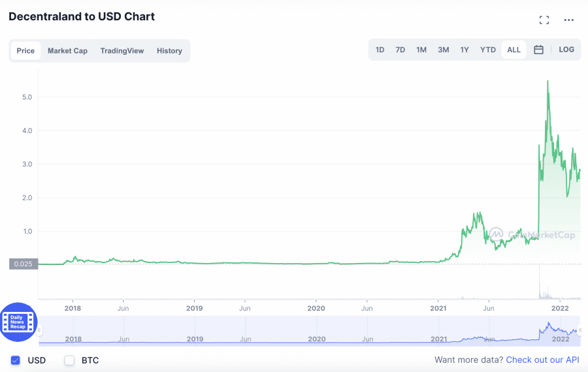Set chart range to 1D
The width and height of the screenshot is (588, 372).
point(380,50)
